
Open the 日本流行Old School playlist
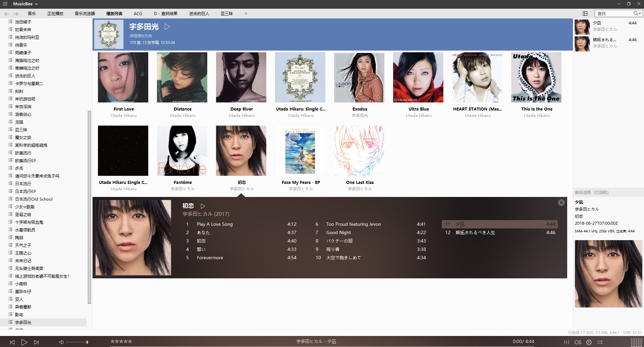pyautogui.click(x=34, y=199)
